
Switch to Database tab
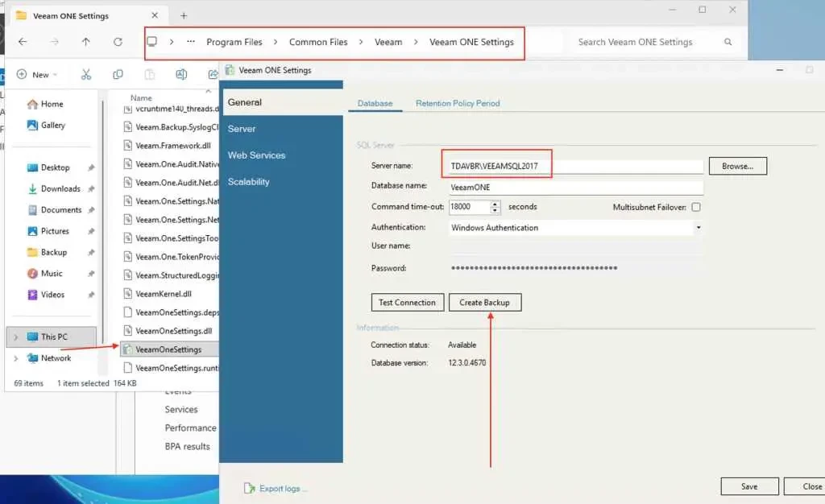(375, 104)
